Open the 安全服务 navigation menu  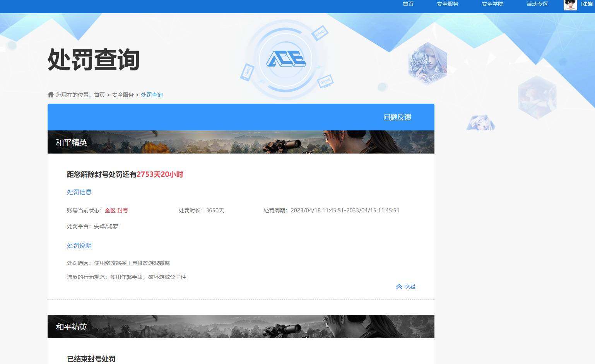[x=448, y=4]
